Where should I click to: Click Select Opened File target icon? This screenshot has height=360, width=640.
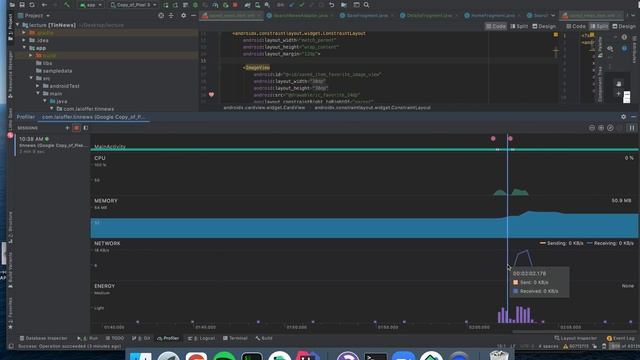click(161, 16)
